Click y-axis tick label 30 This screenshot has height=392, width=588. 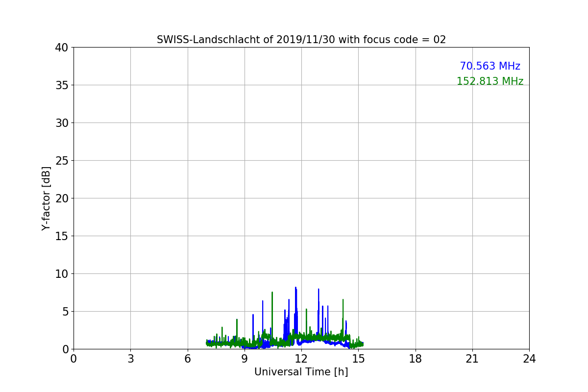[x=61, y=123]
